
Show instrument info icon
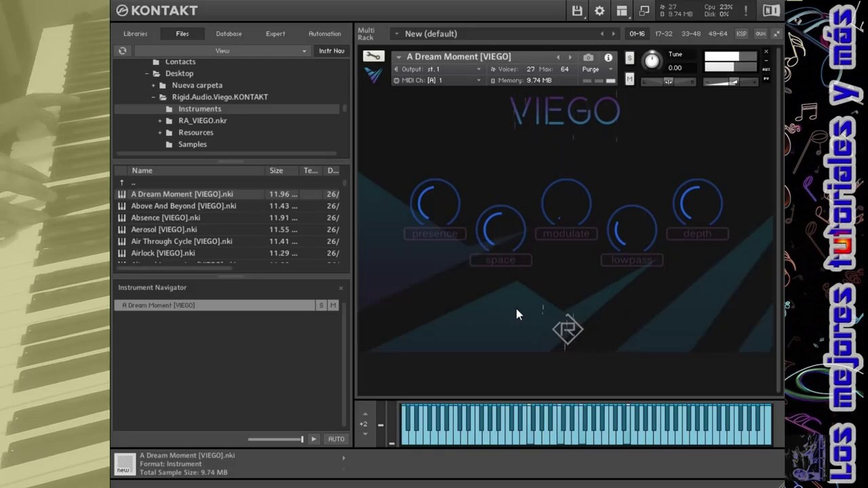pyautogui.click(x=608, y=58)
